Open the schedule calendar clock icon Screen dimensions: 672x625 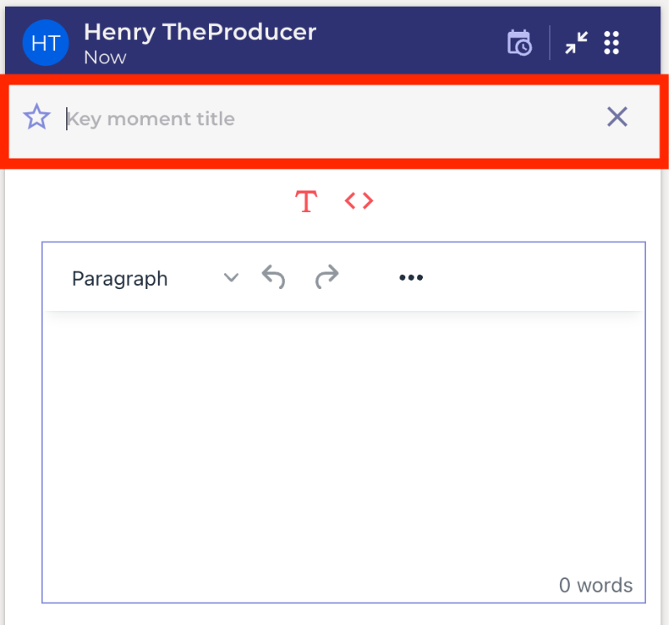(x=519, y=43)
